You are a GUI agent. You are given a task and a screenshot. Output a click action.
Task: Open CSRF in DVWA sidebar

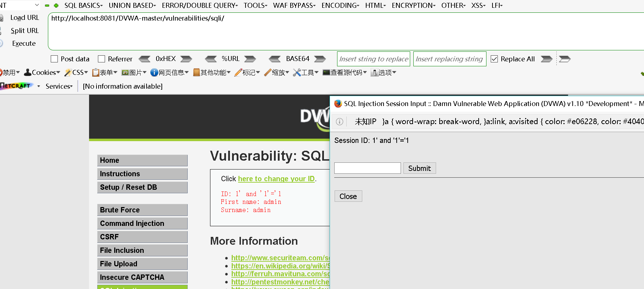coord(142,237)
